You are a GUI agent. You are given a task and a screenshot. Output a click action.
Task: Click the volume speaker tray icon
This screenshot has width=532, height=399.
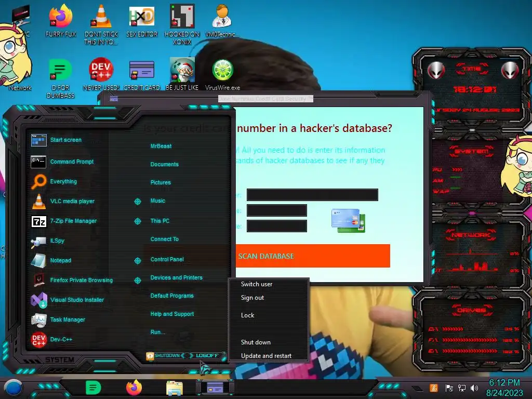tap(474, 388)
